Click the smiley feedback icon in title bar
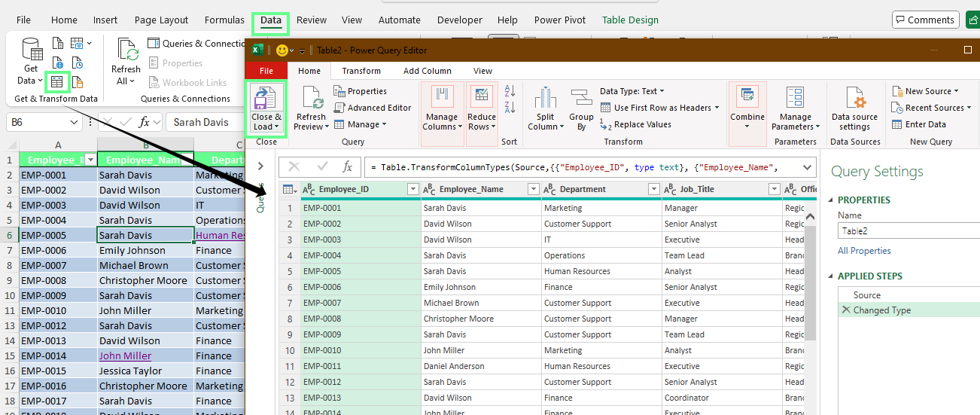Screen dimensions: 980x415 283,50
